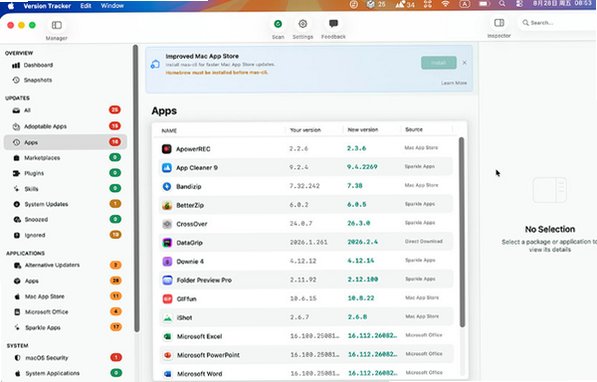Screen dimensions: 597x382
Task: Click the iShot app icon
Action: tap(167, 318)
